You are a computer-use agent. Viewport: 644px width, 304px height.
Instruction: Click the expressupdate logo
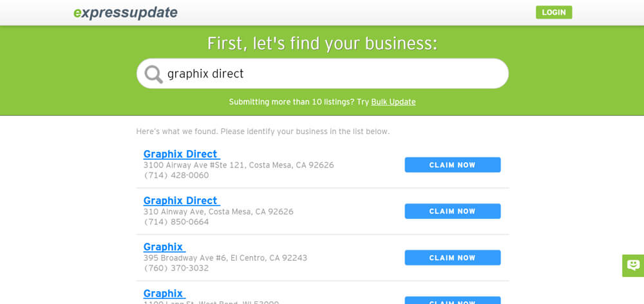tap(126, 13)
